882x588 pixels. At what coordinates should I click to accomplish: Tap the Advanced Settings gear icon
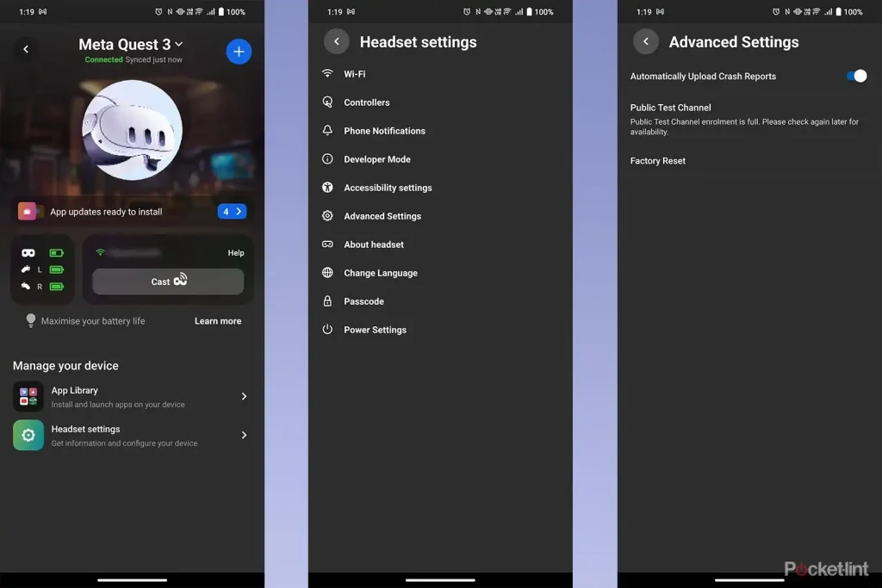click(327, 216)
